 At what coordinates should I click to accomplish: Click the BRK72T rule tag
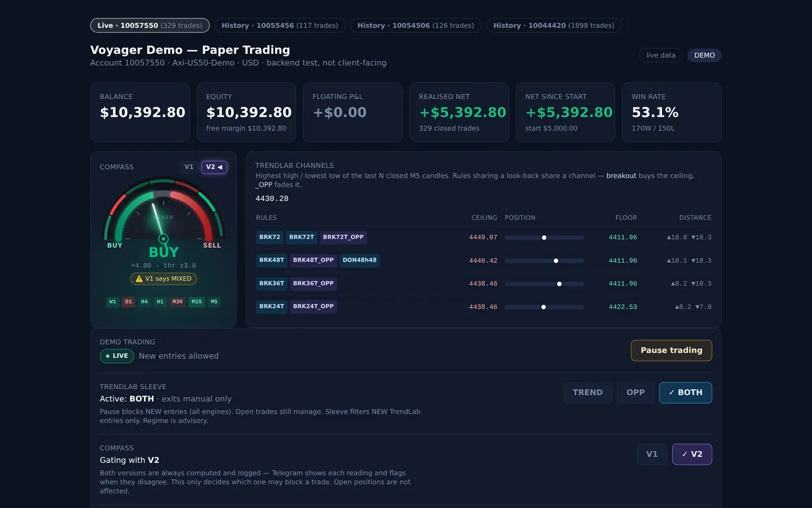pos(302,237)
